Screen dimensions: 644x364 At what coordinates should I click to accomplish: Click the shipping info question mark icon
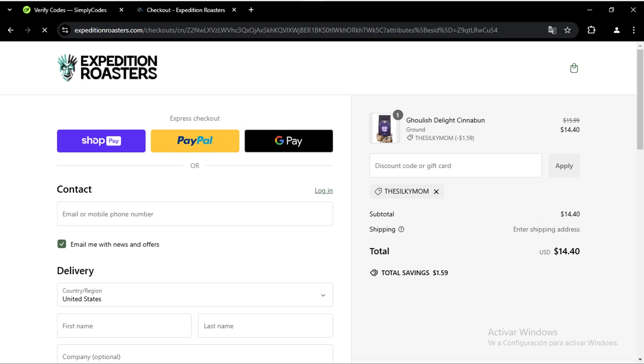pos(401,229)
